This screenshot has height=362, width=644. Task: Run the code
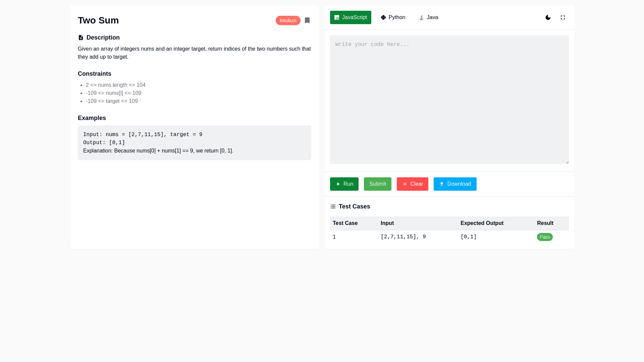[344, 184]
